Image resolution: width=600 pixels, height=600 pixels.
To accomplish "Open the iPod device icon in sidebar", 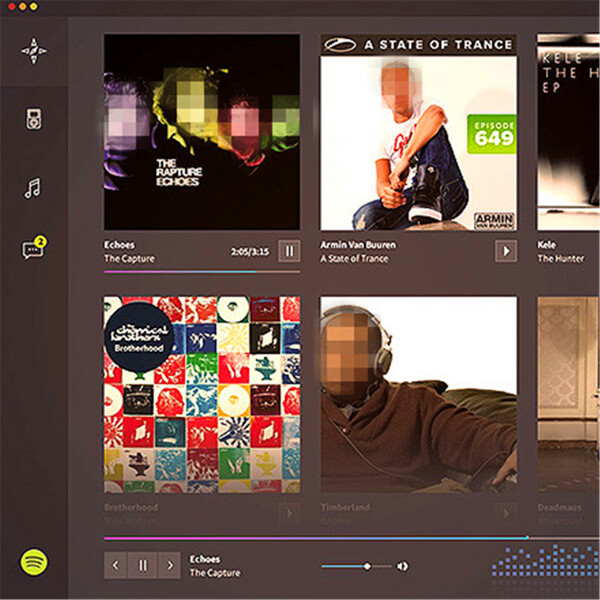I will [34, 119].
